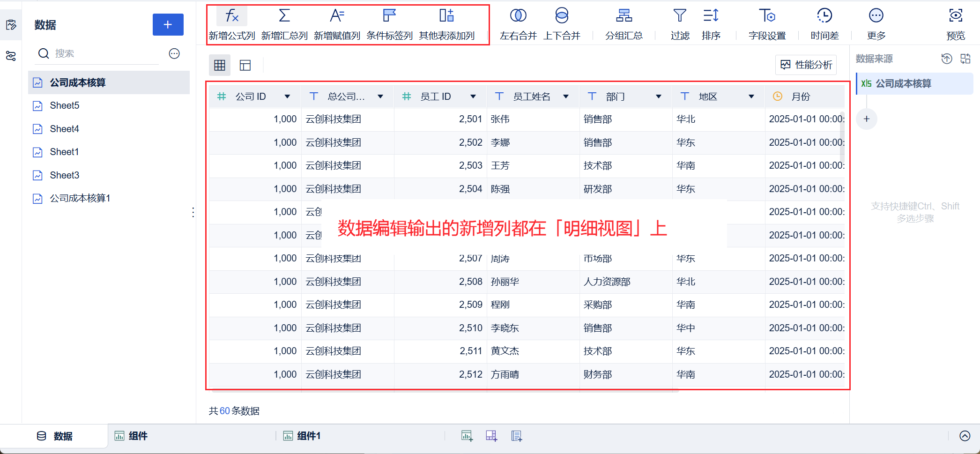The width and height of the screenshot is (980, 454).
Task: Click the cell containing 方雨晴
Action: click(x=533, y=374)
